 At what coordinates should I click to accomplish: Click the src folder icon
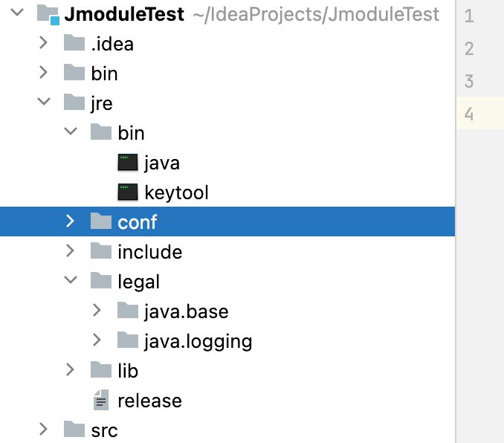tap(74, 430)
